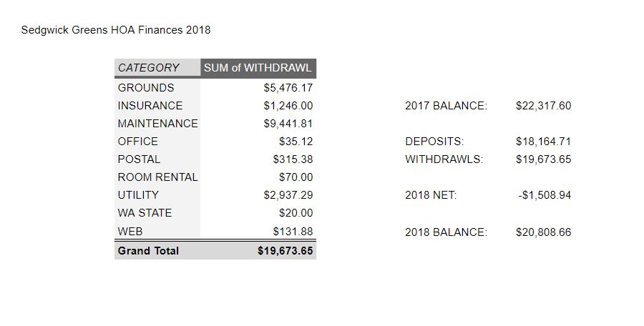Screen dimensions: 644x326
Task: Click the WEB category cell
Action: click(x=157, y=231)
